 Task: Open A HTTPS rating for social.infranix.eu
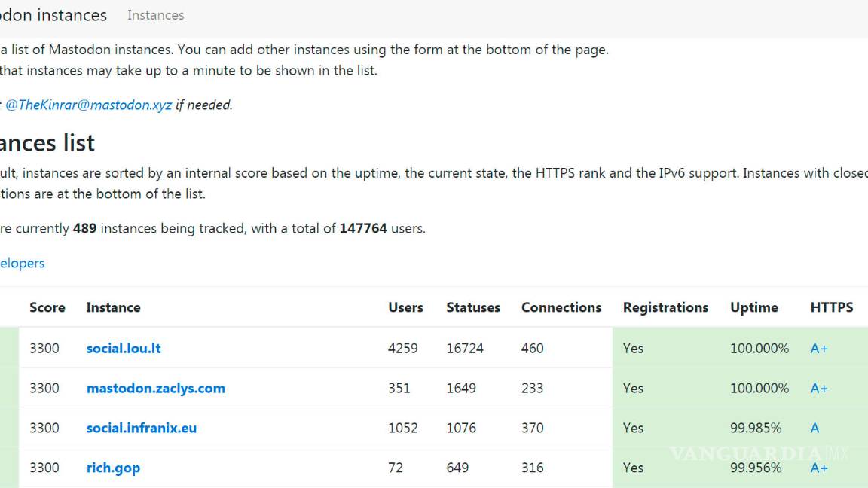(x=815, y=428)
